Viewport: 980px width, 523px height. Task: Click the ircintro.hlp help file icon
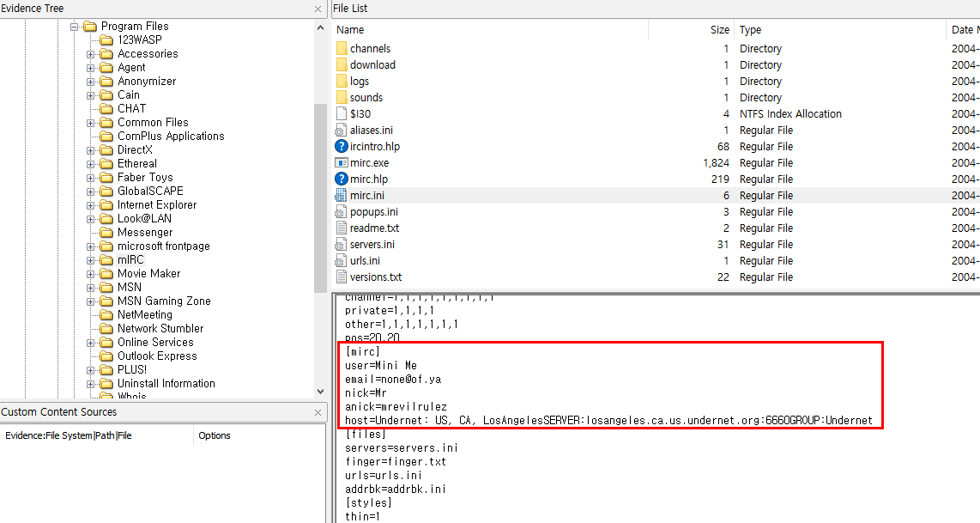(342, 146)
